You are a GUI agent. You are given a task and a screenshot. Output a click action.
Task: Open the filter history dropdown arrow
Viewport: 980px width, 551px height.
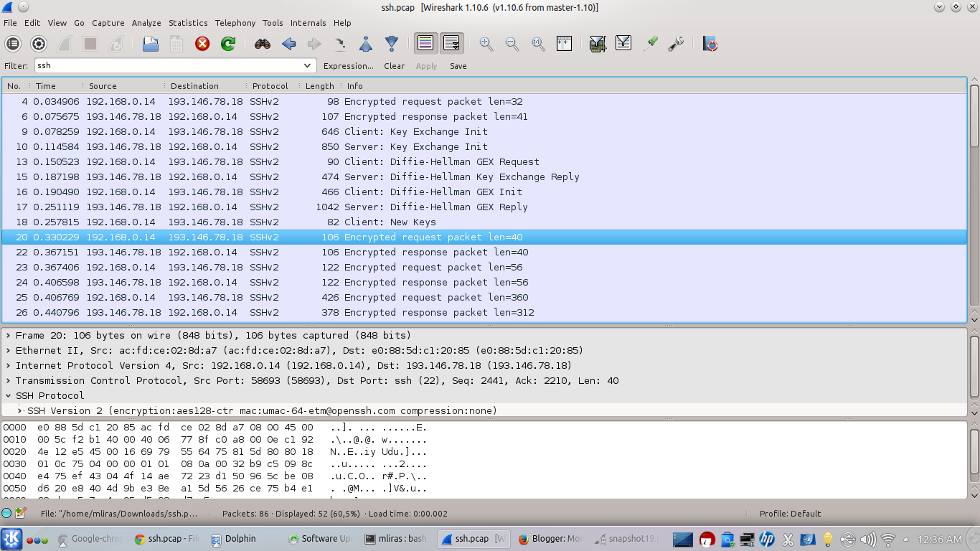point(308,65)
